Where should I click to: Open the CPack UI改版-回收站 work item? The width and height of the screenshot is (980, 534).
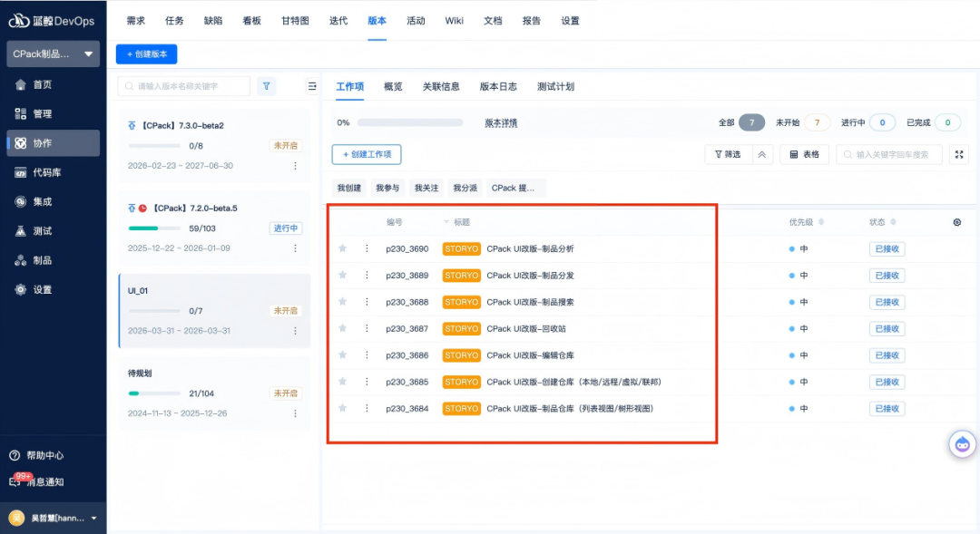[526, 328]
